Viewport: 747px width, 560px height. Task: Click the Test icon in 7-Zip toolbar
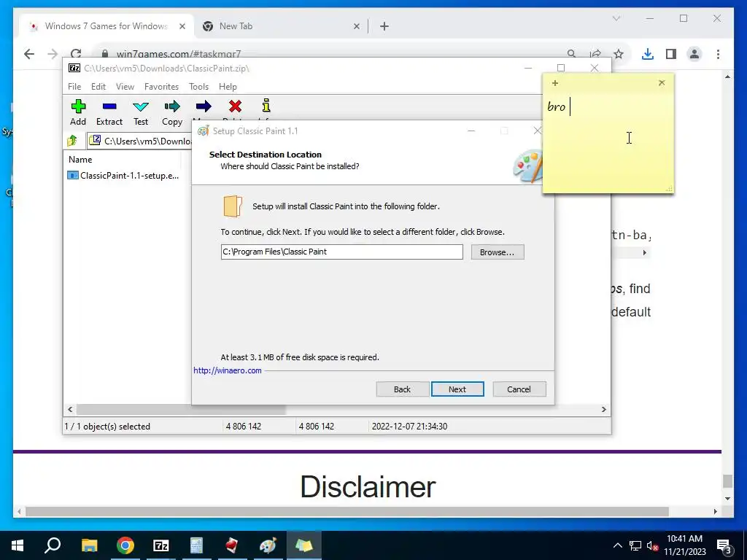tap(141, 106)
